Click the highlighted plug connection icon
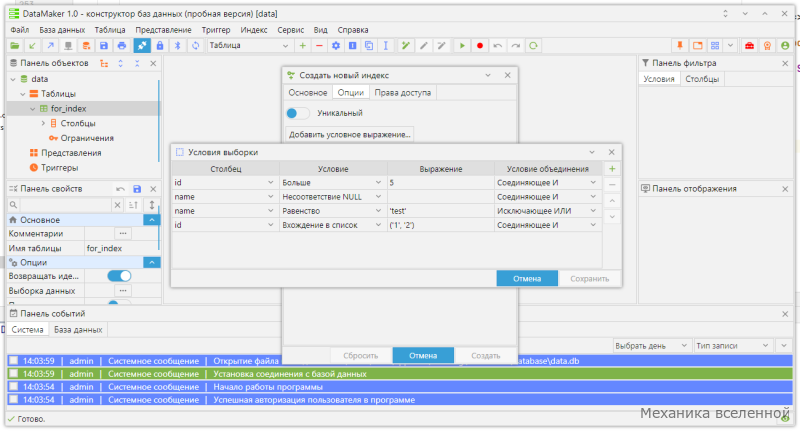Viewport: 800px width, 431px height. (142, 46)
